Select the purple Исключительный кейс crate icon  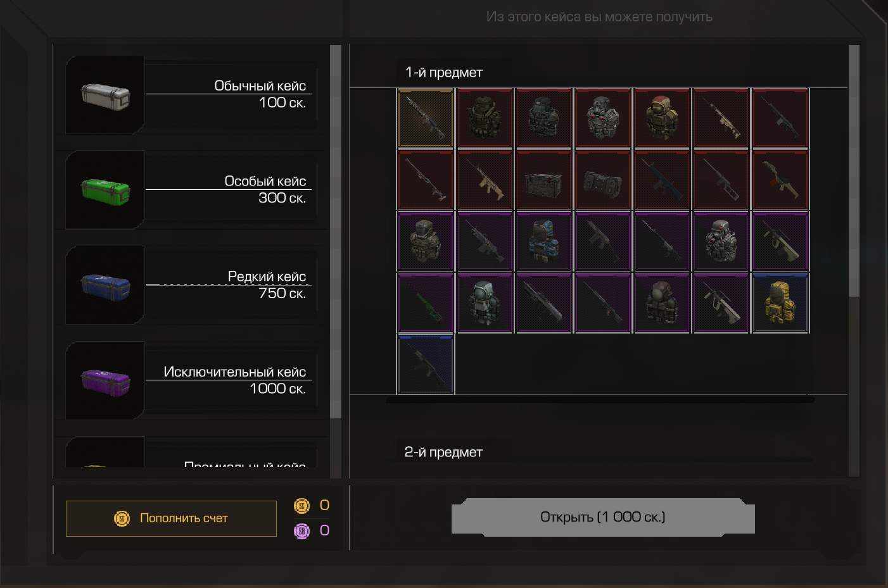point(105,381)
